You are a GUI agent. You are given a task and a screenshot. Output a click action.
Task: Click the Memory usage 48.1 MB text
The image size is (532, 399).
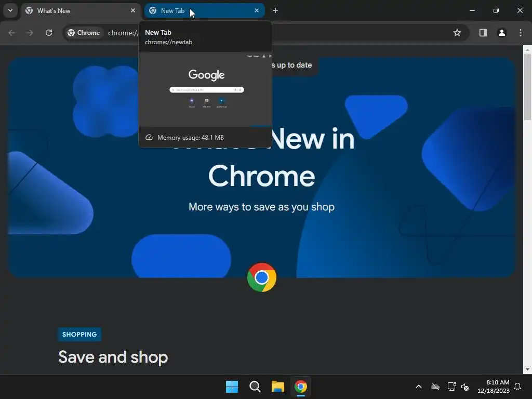click(190, 137)
